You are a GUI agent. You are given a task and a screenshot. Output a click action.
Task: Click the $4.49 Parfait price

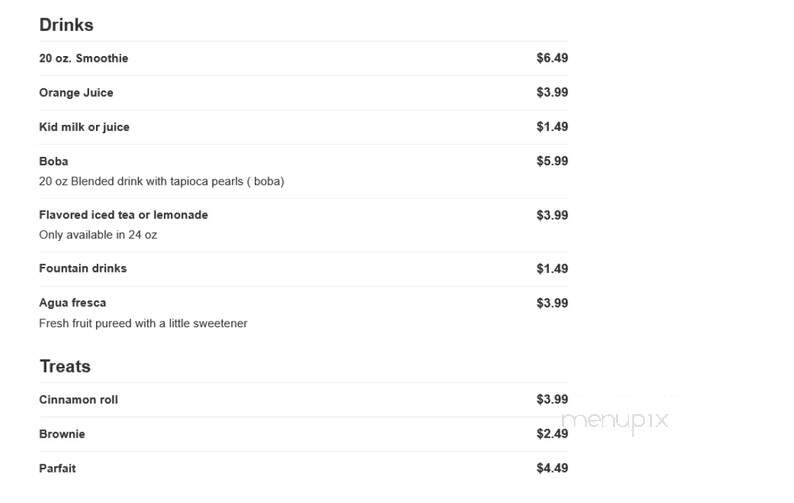[552, 468]
